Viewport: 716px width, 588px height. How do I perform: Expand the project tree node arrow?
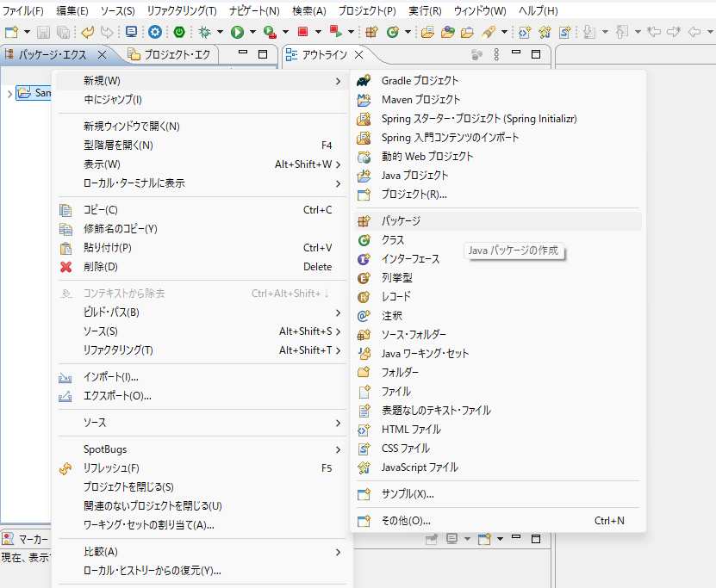click(x=9, y=93)
